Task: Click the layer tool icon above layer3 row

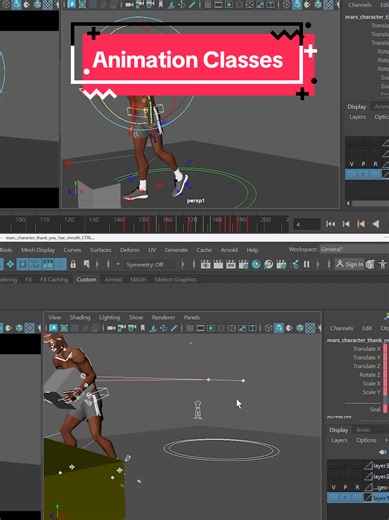Action: (x=384, y=452)
